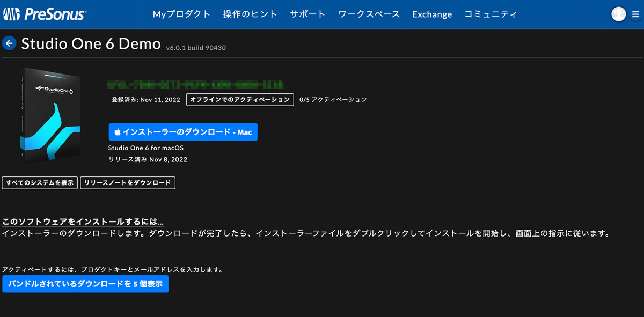Click the Studio One 6 for macOS text
The width and height of the screenshot is (644, 317).
[x=146, y=148]
